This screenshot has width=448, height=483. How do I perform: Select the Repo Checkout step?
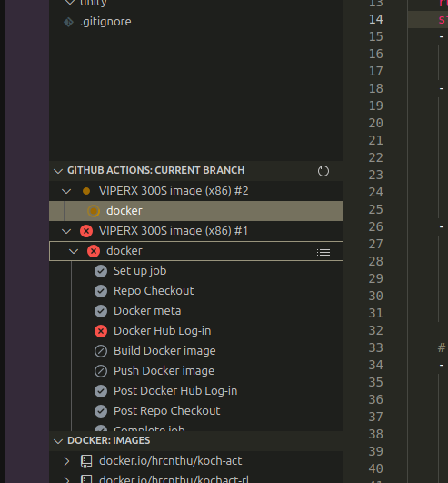coord(196,291)
